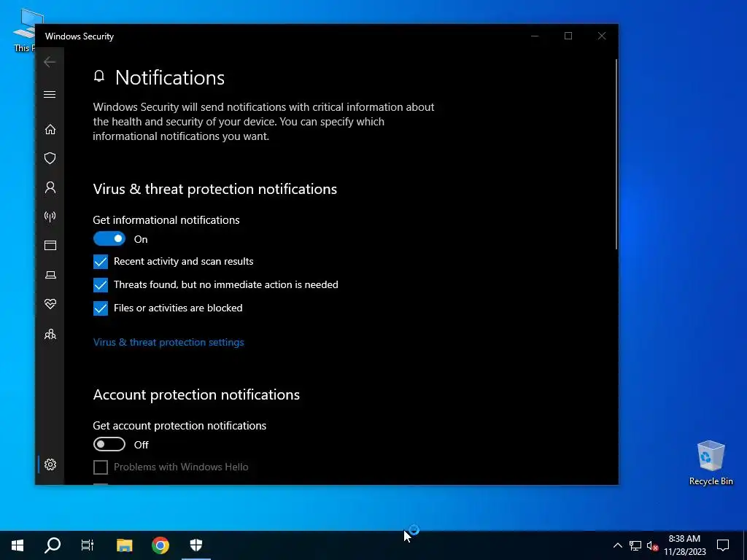Uncheck Files or activities are blocked
The image size is (747, 560).
coord(101,308)
